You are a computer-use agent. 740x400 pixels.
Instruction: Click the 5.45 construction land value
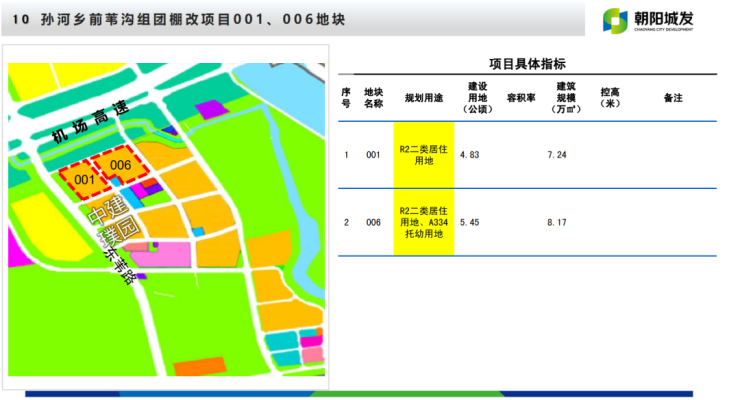click(x=470, y=222)
